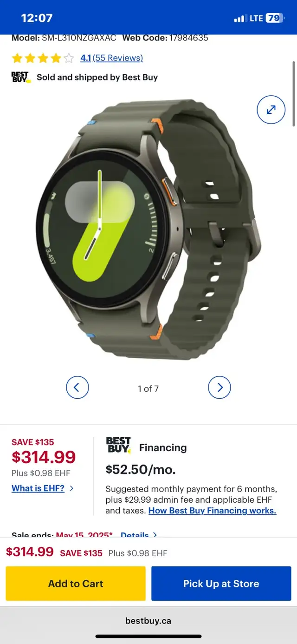Tap the expand image fullscreen icon
This screenshot has height=644, width=297.
click(271, 110)
